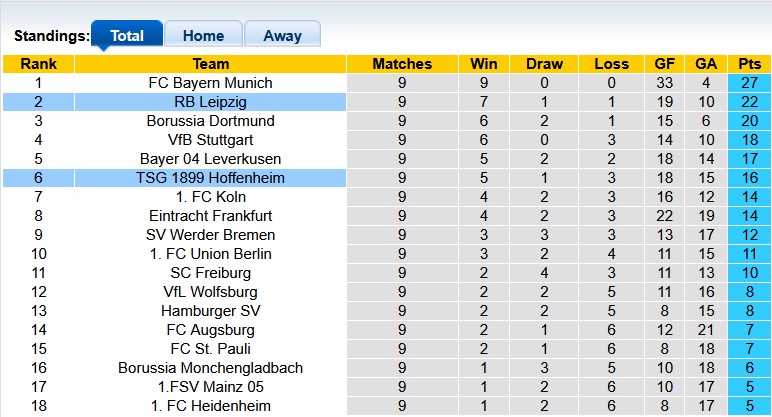The image size is (772, 417).
Task: Open FC Bayern Munich team link
Action: pos(210,83)
